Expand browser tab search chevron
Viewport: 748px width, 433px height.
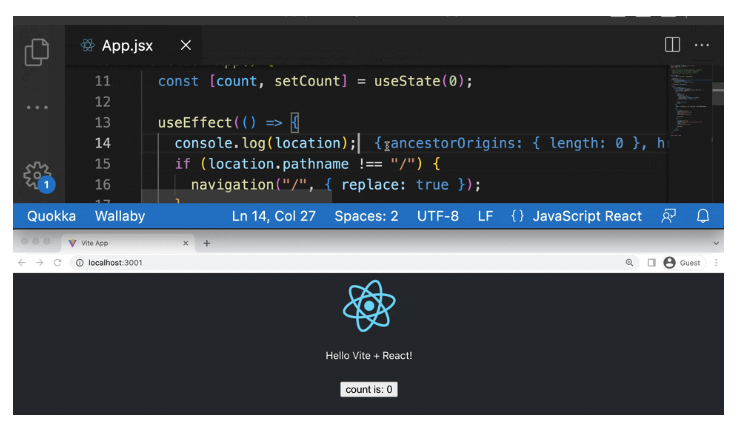click(716, 243)
